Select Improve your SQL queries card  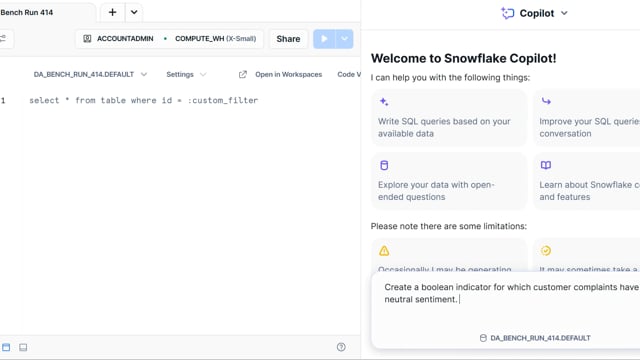point(587,118)
